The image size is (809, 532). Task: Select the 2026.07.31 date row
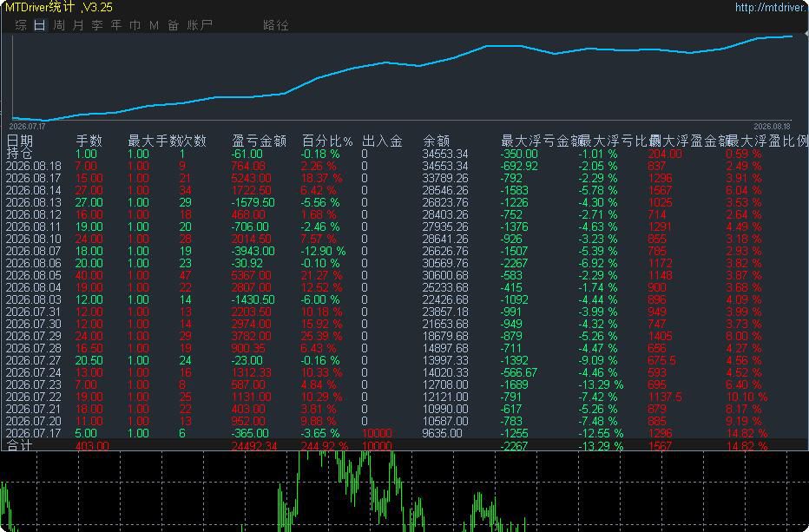click(34, 312)
